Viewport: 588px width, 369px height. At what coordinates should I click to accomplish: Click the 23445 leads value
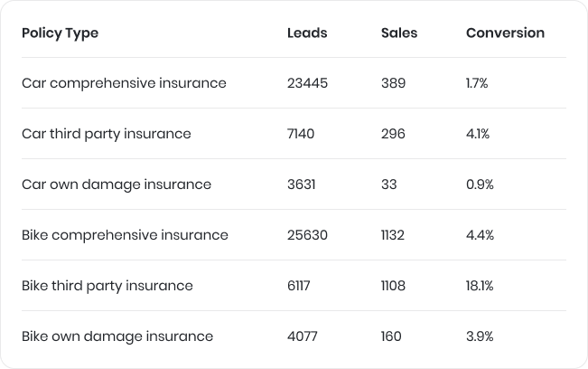click(307, 83)
